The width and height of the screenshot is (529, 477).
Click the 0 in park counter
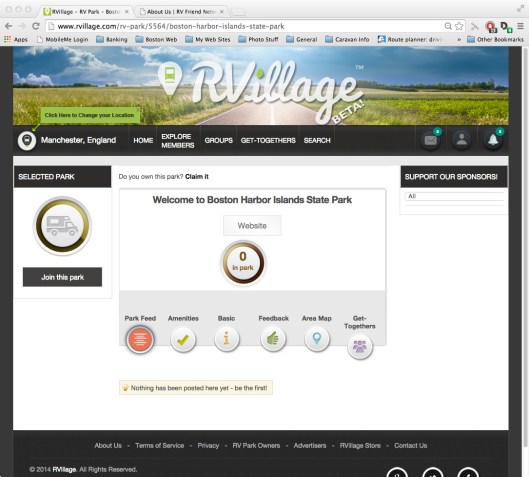(x=243, y=262)
